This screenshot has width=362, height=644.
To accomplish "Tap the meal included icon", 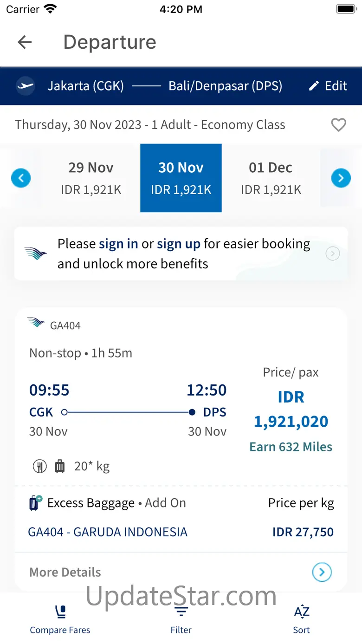I will click(x=40, y=466).
